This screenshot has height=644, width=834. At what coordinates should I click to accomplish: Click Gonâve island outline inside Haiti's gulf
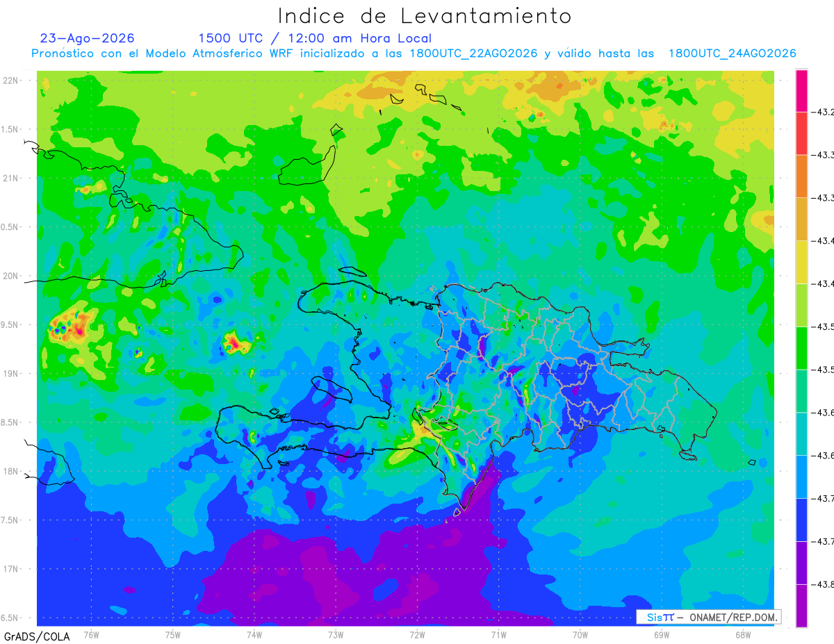[332, 390]
